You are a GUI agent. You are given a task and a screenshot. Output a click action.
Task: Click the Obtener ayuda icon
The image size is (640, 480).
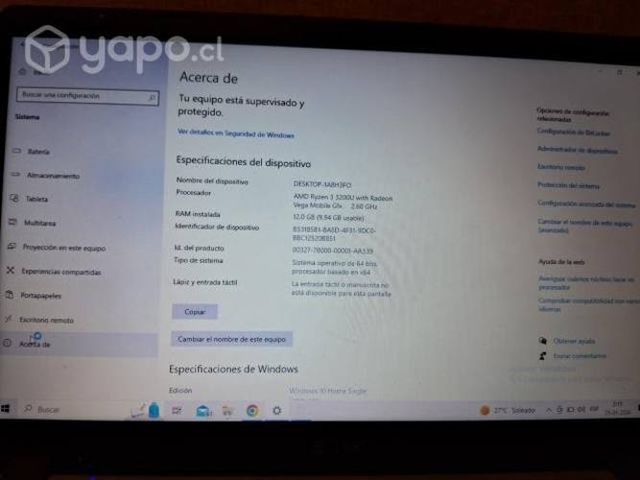(x=543, y=340)
